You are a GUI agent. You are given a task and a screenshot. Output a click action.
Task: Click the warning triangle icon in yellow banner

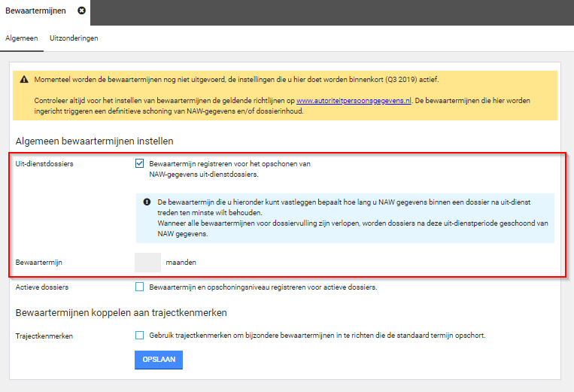tap(24, 79)
